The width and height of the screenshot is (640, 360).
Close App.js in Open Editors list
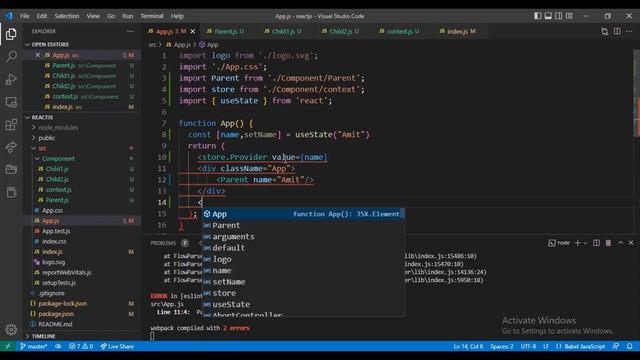click(x=37, y=55)
